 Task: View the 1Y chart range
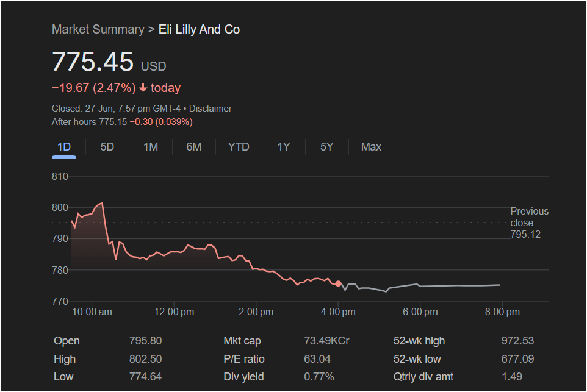pyautogui.click(x=284, y=147)
